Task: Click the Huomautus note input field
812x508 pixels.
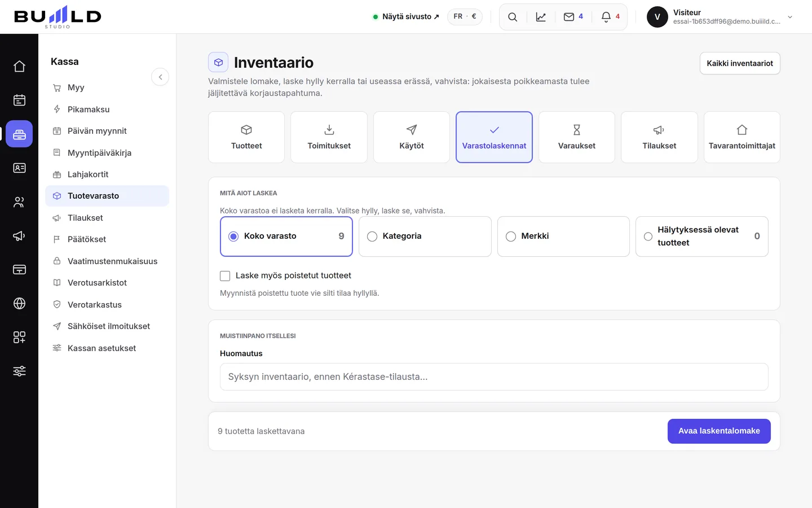Action: (494, 377)
